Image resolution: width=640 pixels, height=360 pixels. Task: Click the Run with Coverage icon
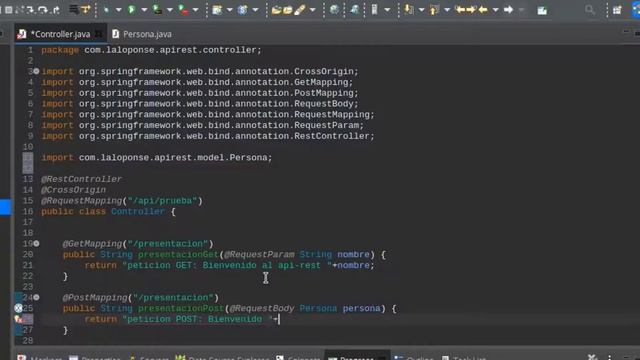point(157,10)
